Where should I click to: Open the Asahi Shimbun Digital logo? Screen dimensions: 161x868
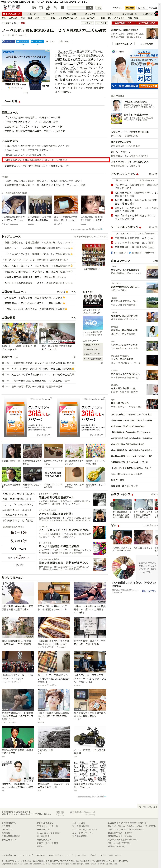pos(12,7)
